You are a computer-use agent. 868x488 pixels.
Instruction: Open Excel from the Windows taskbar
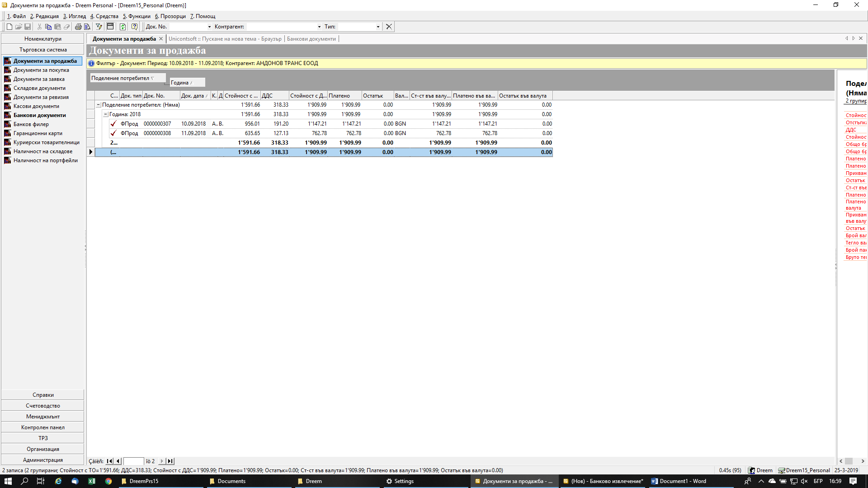(92, 481)
